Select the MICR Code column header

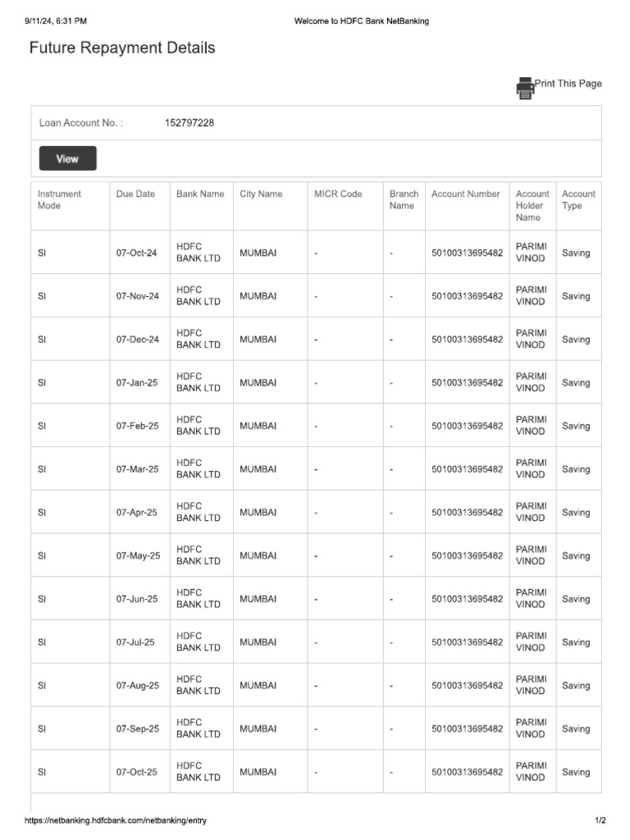(338, 194)
